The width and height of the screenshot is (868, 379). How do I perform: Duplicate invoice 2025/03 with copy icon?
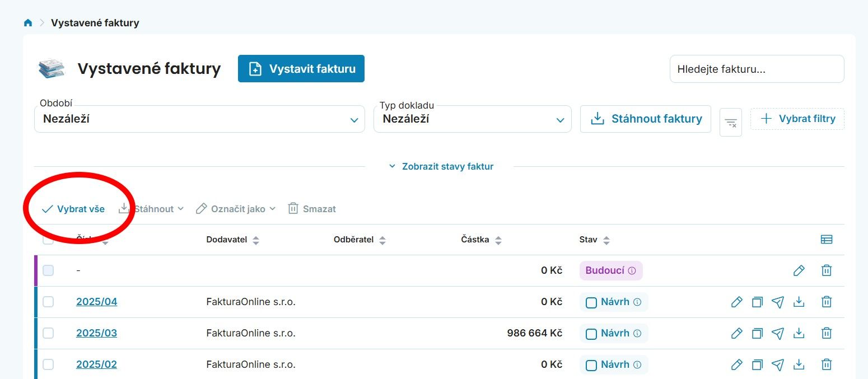[757, 333]
